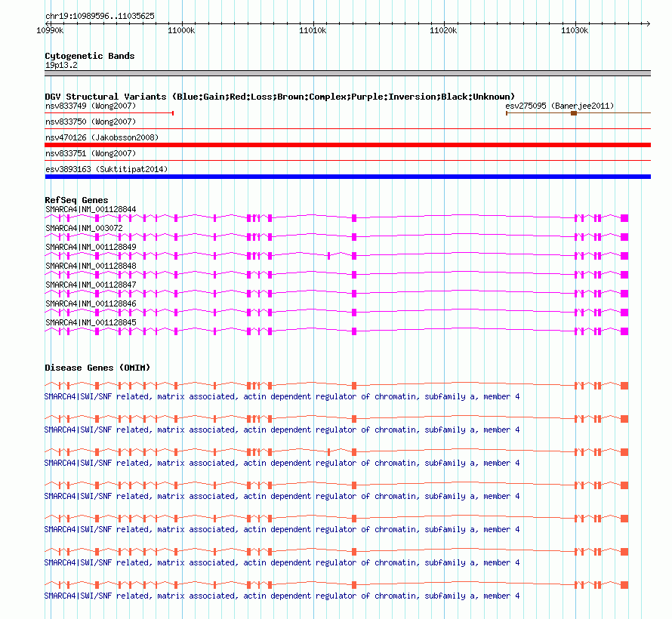
Task: Select the 19p13.2 band label
Action: point(61,65)
